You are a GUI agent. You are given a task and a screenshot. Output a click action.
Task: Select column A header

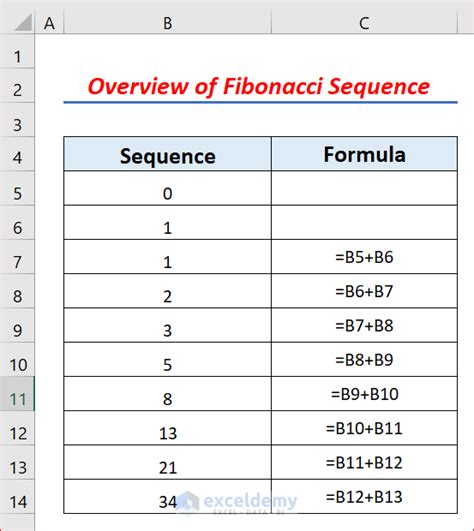click(49, 23)
